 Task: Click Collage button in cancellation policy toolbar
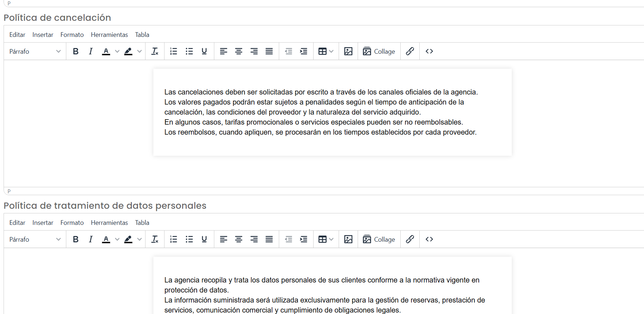(x=379, y=51)
